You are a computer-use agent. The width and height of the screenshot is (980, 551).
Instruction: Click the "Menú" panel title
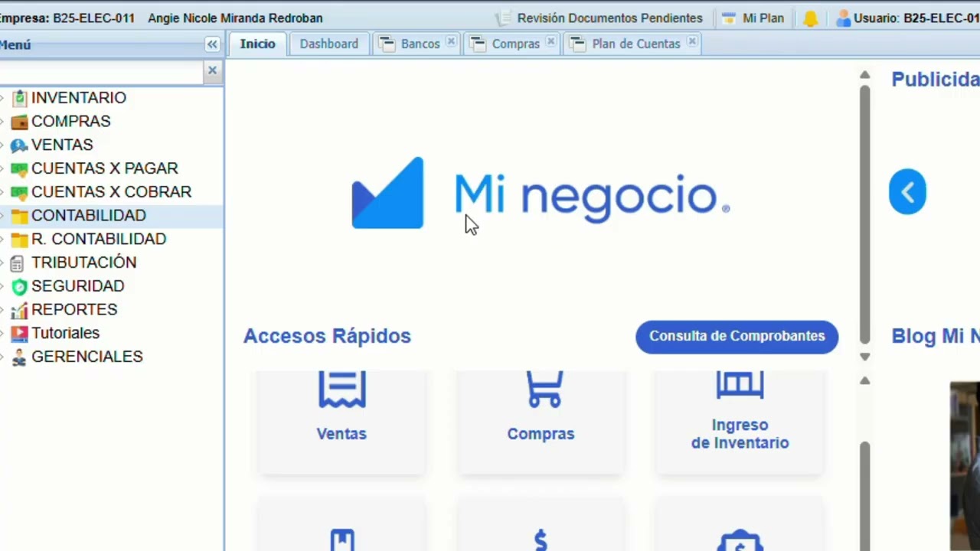[15, 45]
